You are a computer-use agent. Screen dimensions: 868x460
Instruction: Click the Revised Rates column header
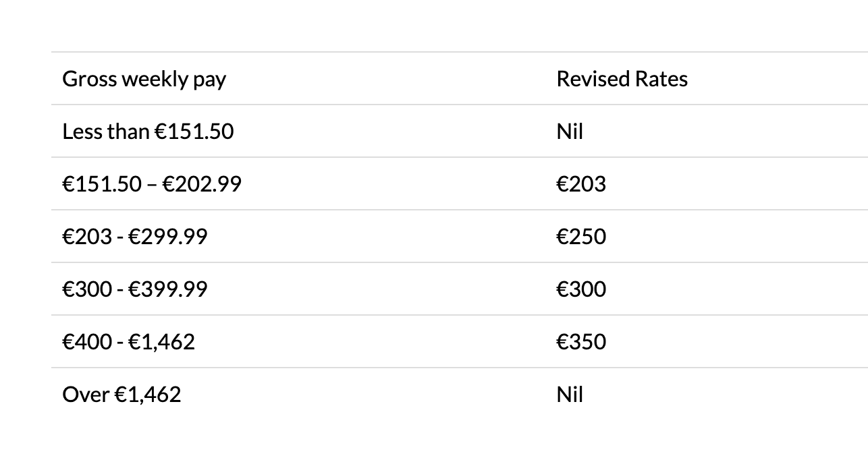pos(622,79)
